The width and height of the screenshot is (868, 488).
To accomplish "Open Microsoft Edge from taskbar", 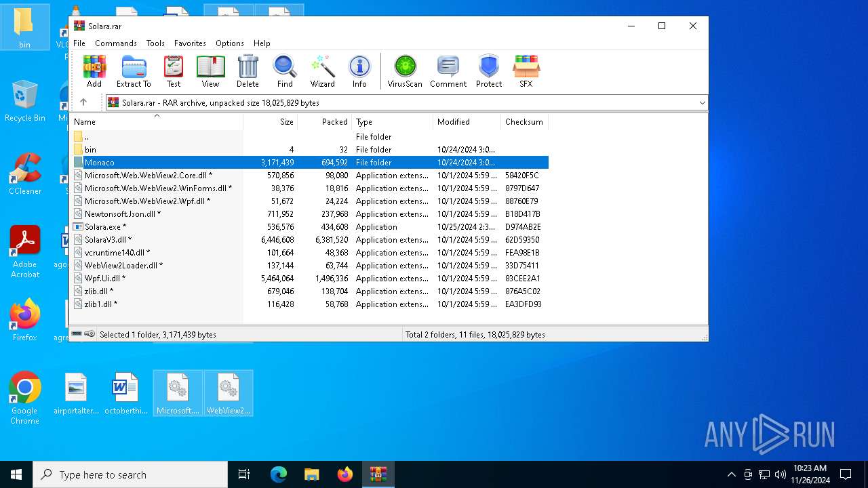I will click(279, 474).
